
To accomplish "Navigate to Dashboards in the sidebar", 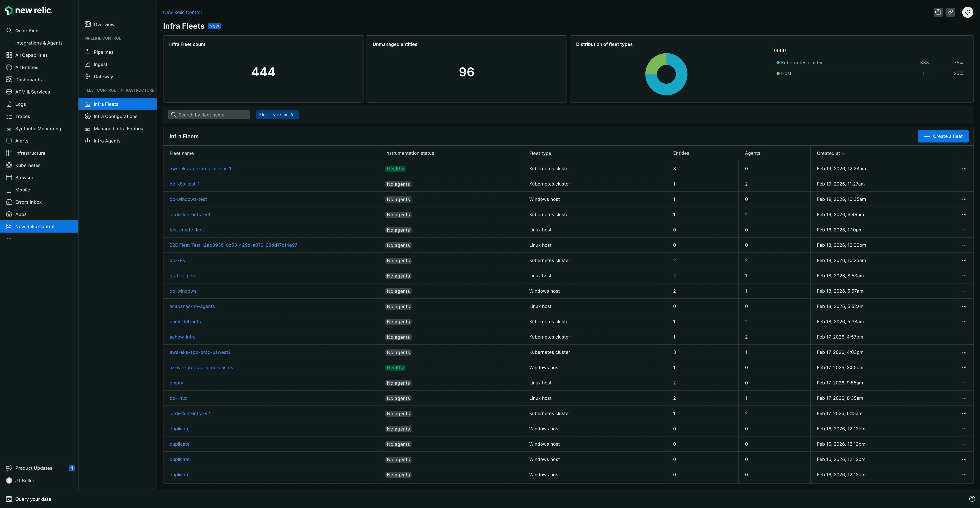I will pos(28,79).
